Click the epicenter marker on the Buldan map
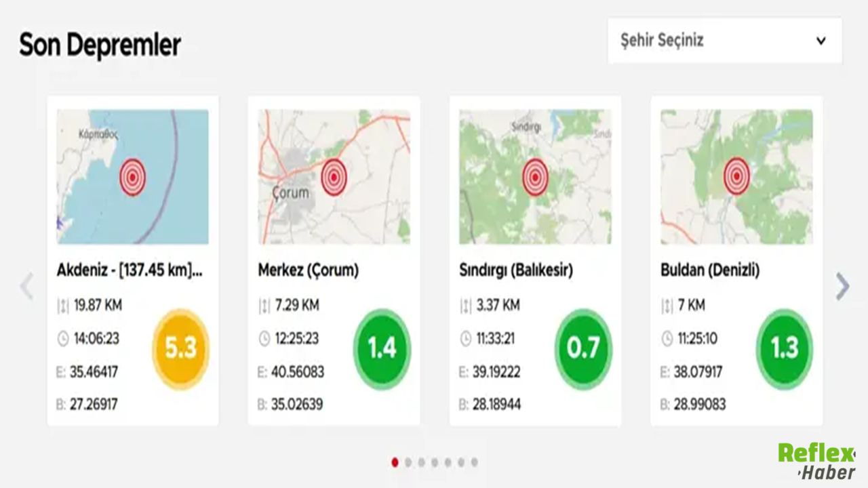 point(736,178)
